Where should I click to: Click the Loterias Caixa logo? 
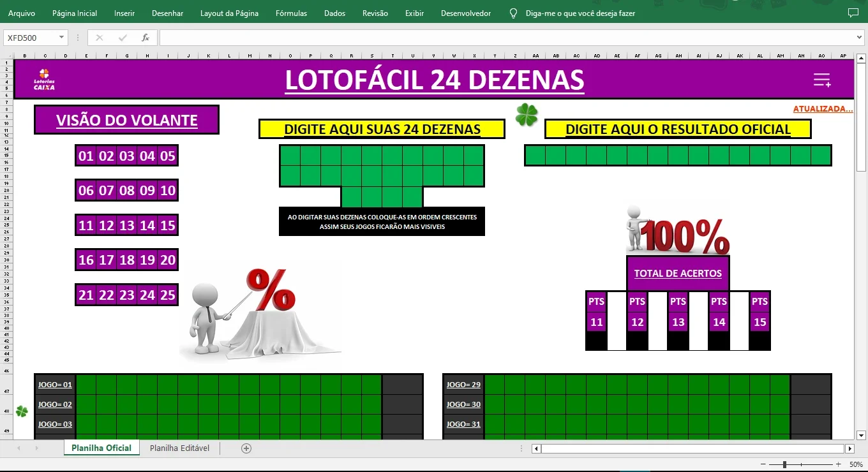tap(44, 80)
